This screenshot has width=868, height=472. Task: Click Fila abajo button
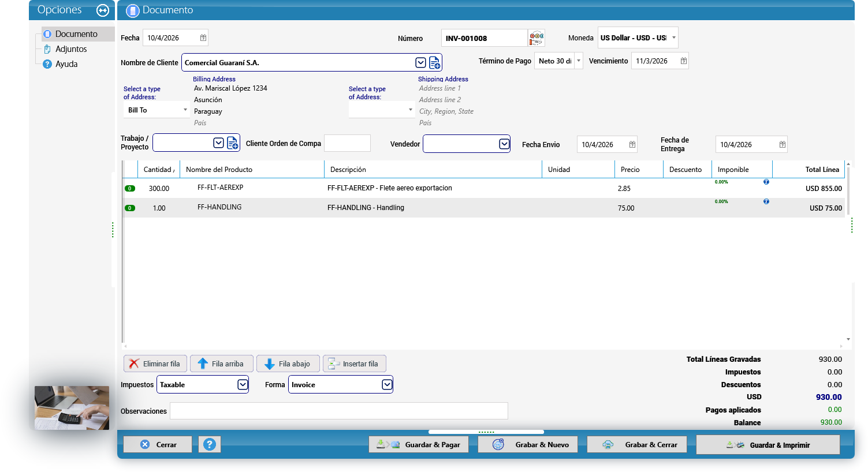click(288, 364)
